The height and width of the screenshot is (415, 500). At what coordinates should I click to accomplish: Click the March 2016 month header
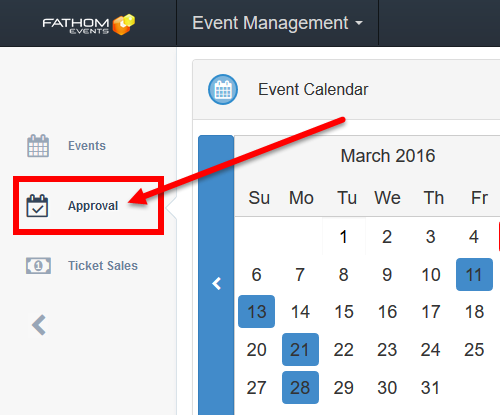(388, 156)
